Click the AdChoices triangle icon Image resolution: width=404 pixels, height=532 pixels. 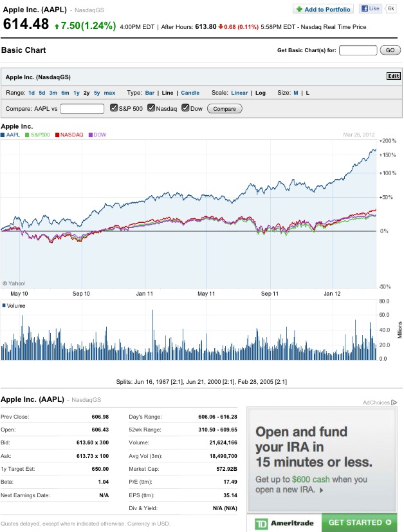[x=394, y=403]
